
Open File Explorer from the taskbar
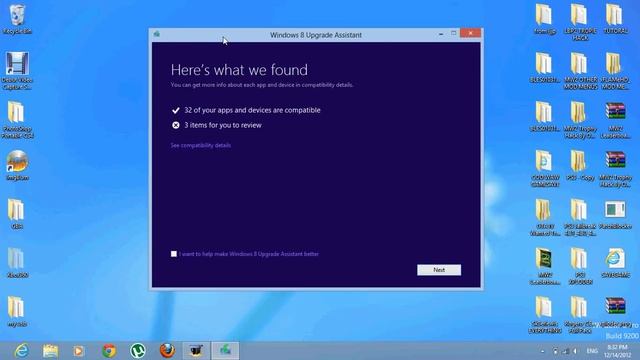click(50, 351)
